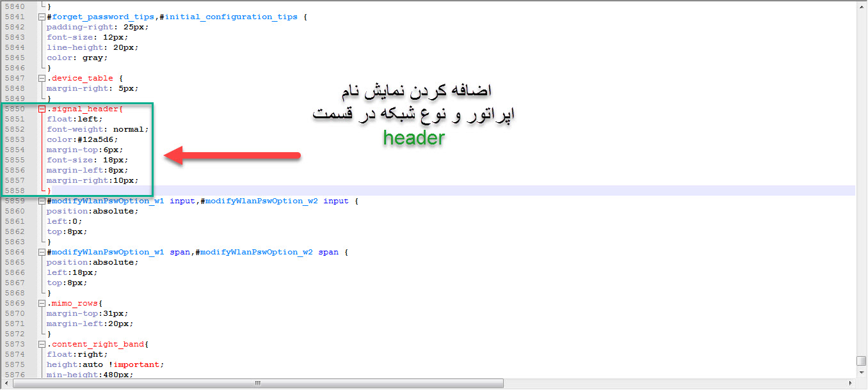Fold the #modifyWlanPswOption_w1 input block

tap(42, 201)
